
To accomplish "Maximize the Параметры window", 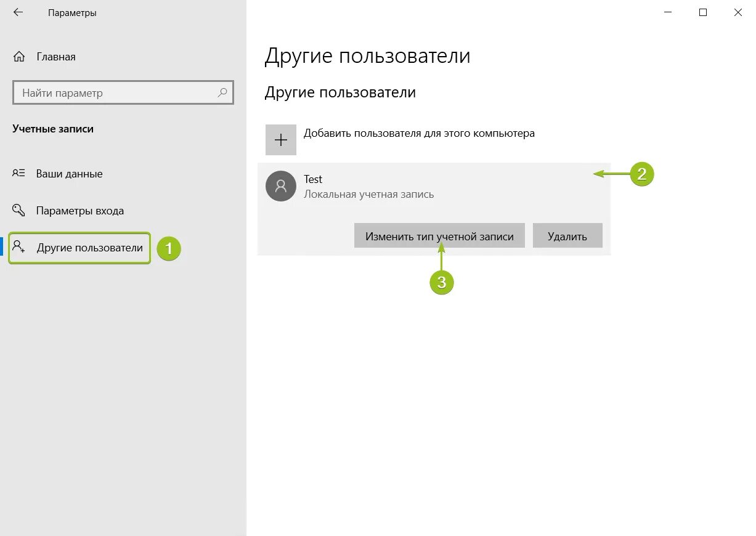I will tap(703, 12).
